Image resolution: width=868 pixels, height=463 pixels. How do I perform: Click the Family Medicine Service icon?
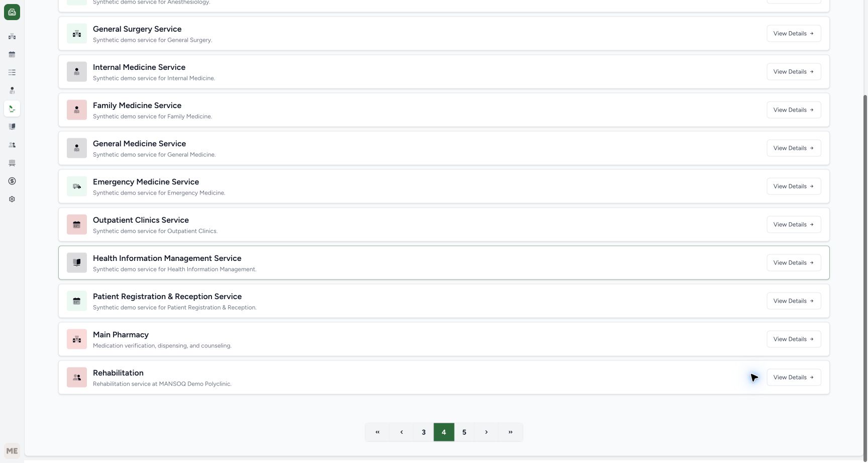click(x=77, y=110)
